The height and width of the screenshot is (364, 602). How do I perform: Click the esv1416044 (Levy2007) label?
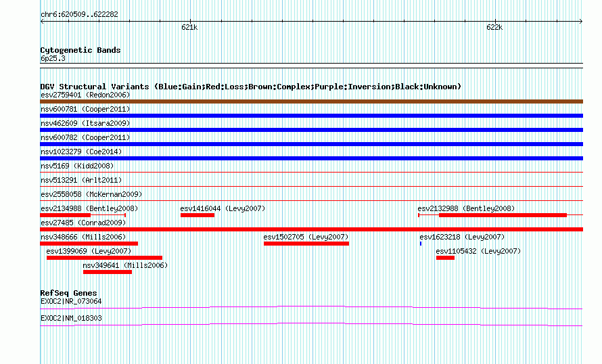pyautogui.click(x=223, y=208)
